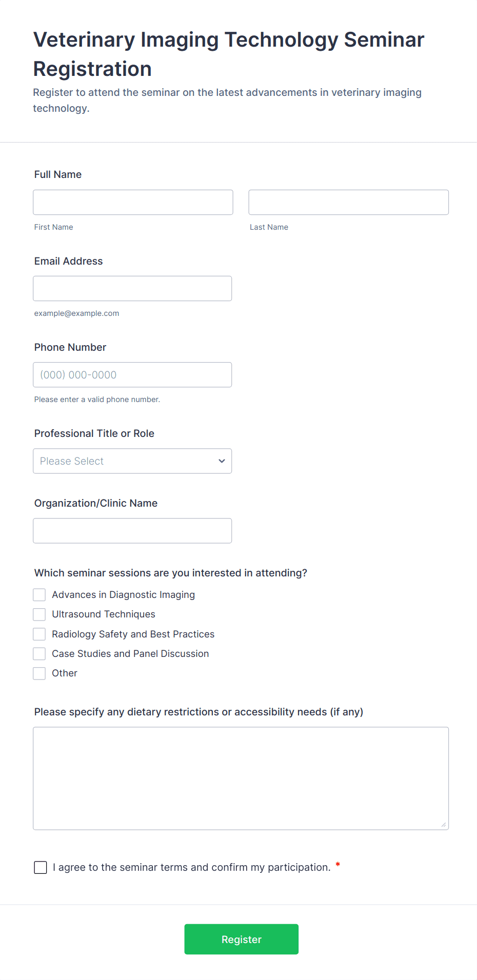Click the dietary restrictions text area
Screen dimensions: 477x980
click(x=241, y=778)
